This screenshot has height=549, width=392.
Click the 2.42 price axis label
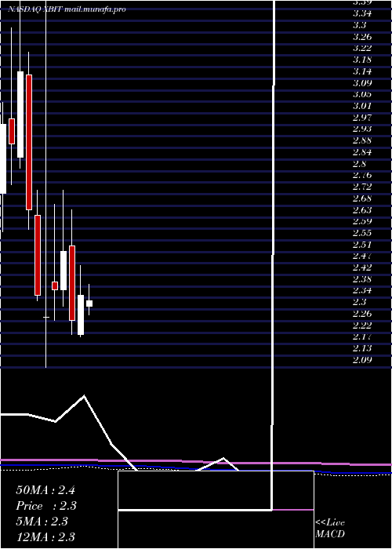[x=362, y=267]
